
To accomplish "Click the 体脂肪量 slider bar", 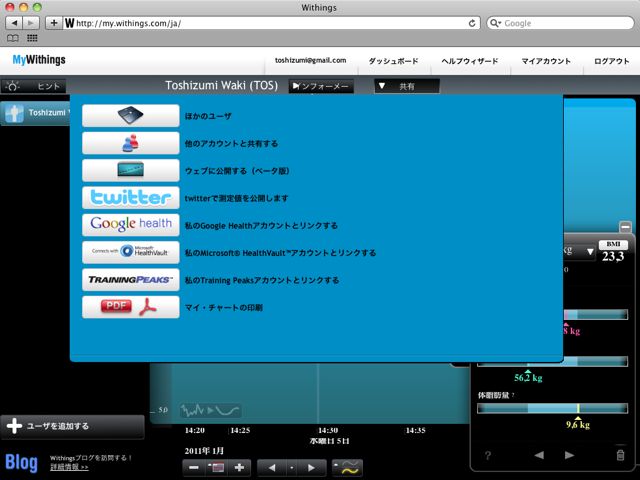I will (553, 408).
